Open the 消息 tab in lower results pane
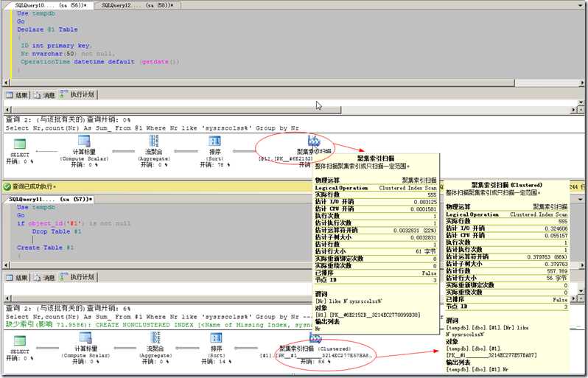The height and width of the screenshot is (378, 588). pyautogui.click(x=44, y=278)
